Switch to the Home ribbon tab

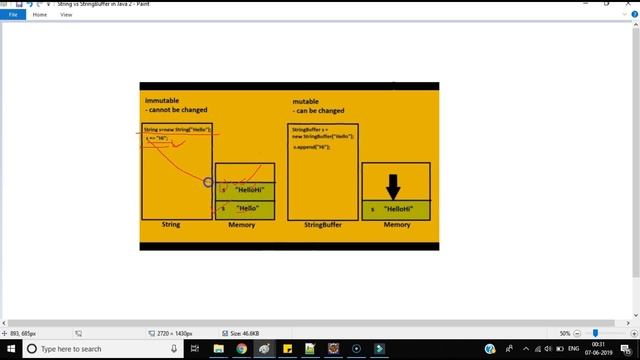[x=40, y=15]
